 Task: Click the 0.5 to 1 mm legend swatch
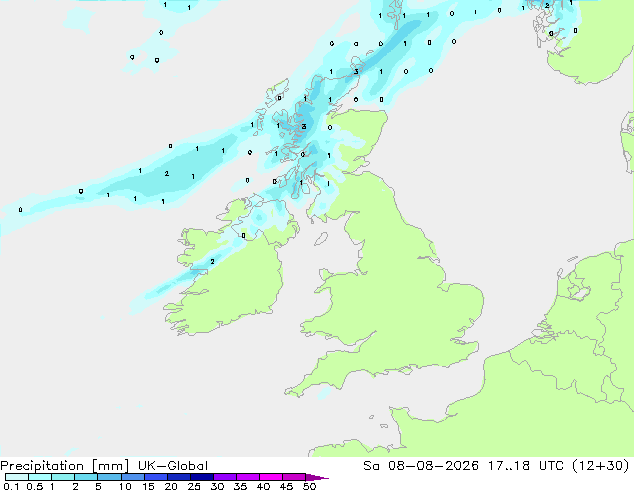click(x=40, y=477)
